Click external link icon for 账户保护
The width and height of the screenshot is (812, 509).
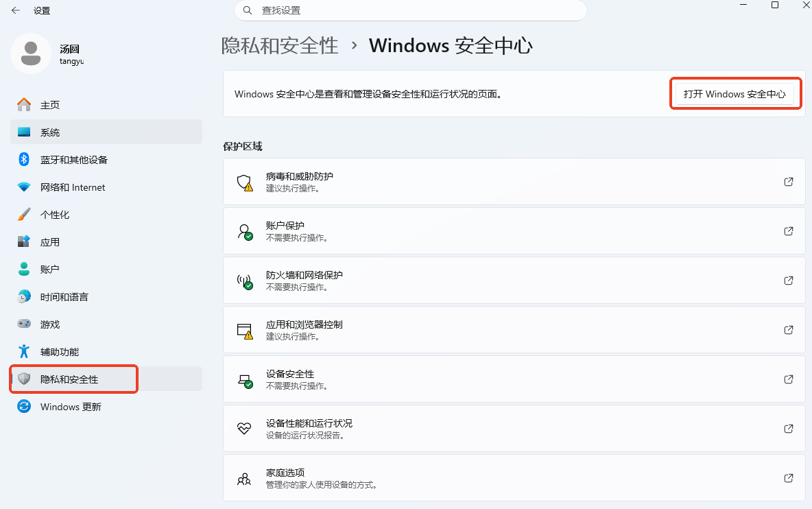pyautogui.click(x=788, y=231)
